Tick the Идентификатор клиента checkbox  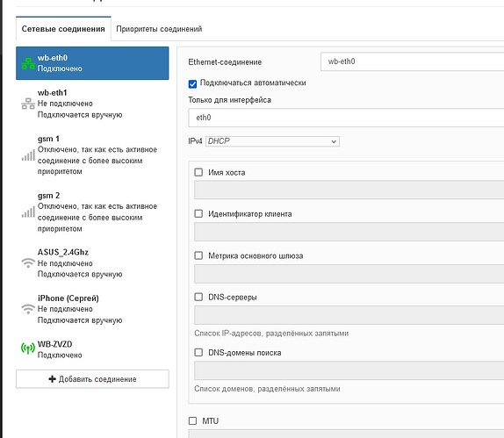click(198, 213)
